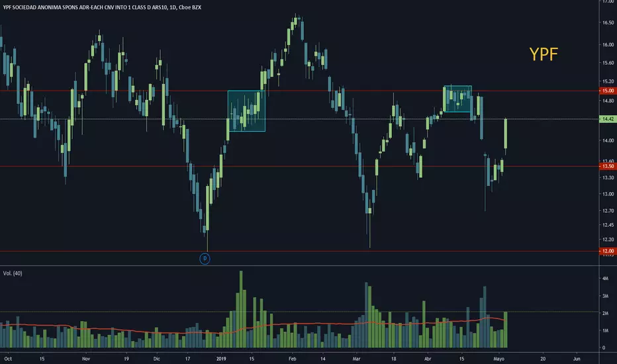Click the Nov label on time axis
This screenshot has height=364, width=617.
(86, 359)
